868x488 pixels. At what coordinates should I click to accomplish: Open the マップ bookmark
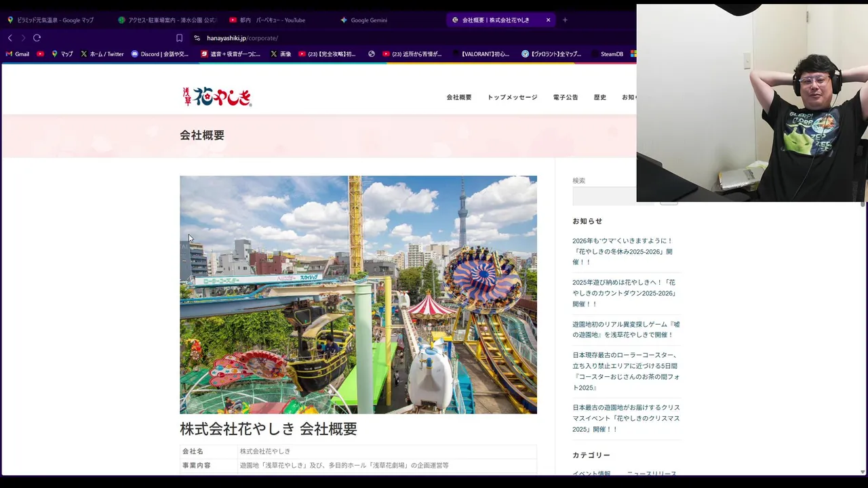[x=62, y=54]
